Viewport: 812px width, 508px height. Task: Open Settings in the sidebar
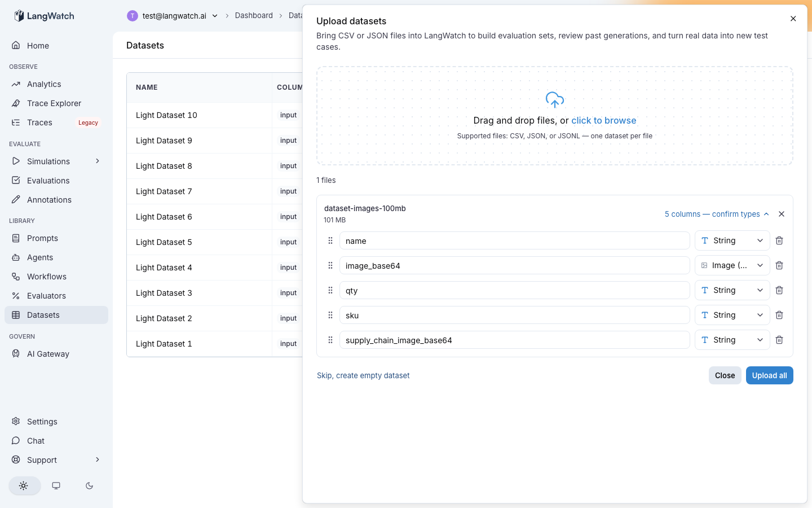(x=56, y=422)
